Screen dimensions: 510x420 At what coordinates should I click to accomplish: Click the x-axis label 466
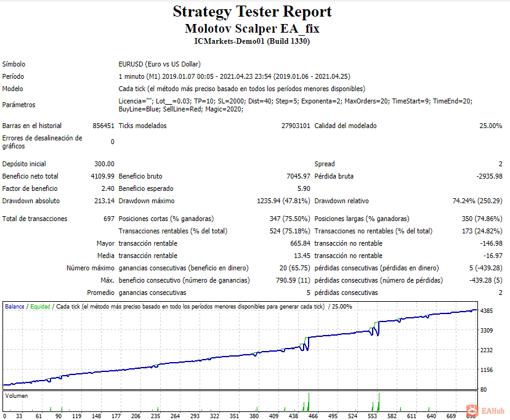(313, 416)
